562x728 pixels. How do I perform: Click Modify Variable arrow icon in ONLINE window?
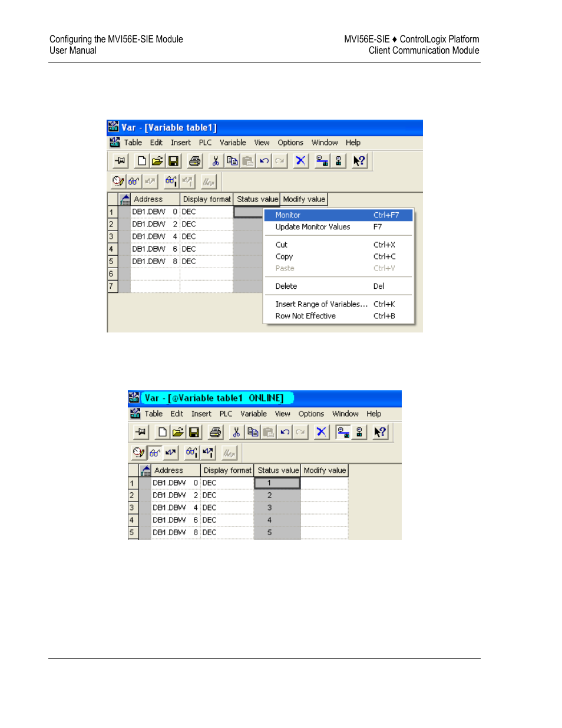click(x=171, y=453)
